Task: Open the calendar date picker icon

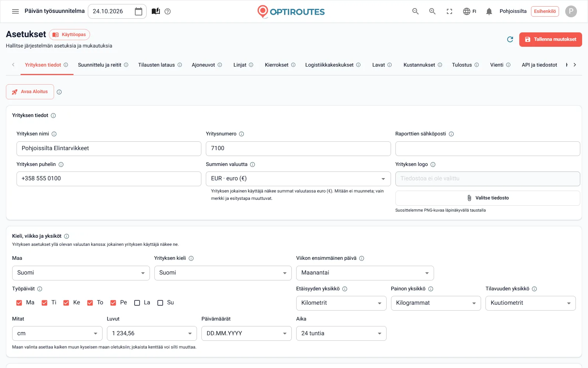Action: [139, 11]
